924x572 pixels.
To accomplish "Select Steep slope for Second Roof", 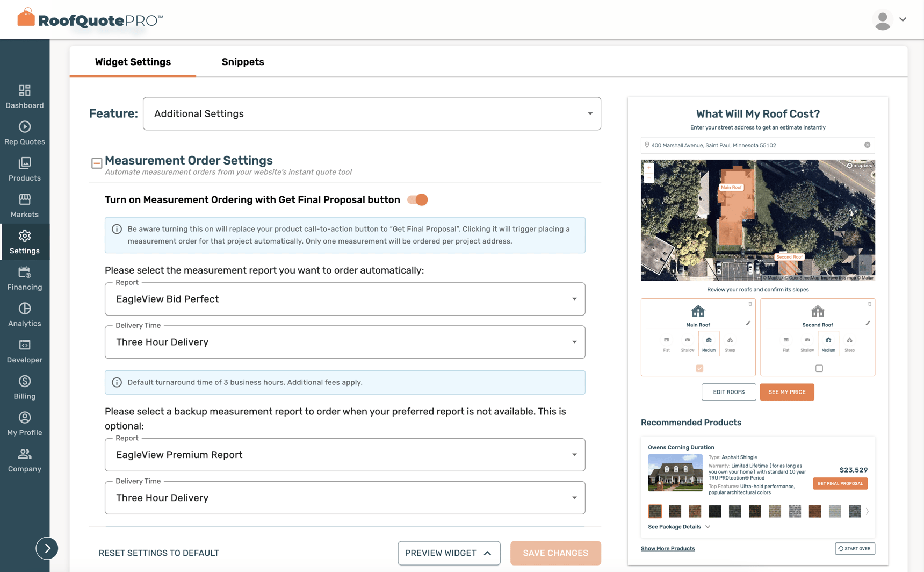I will pos(849,344).
